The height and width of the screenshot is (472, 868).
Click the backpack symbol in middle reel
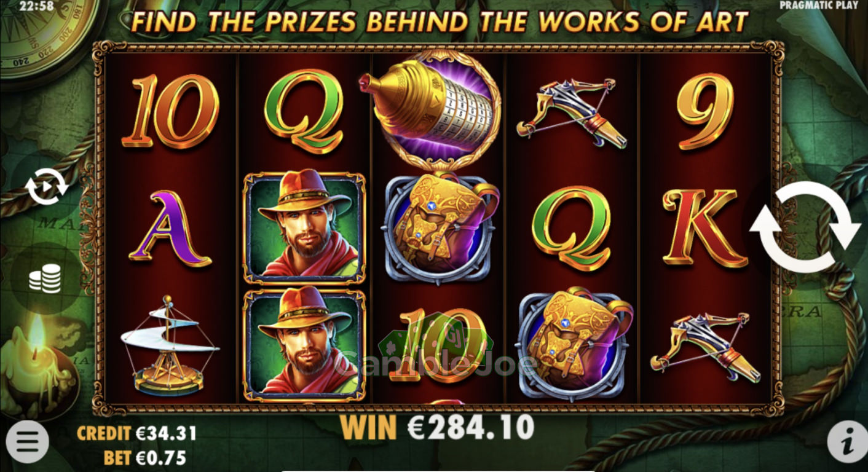[440, 228]
